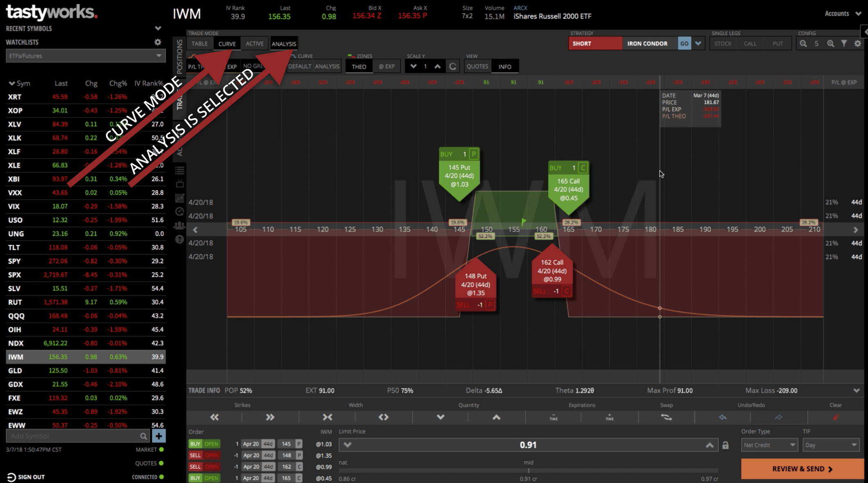This screenshot has height=483, width=868.
Task: Switch zones to @ EXP
Action: tap(387, 67)
